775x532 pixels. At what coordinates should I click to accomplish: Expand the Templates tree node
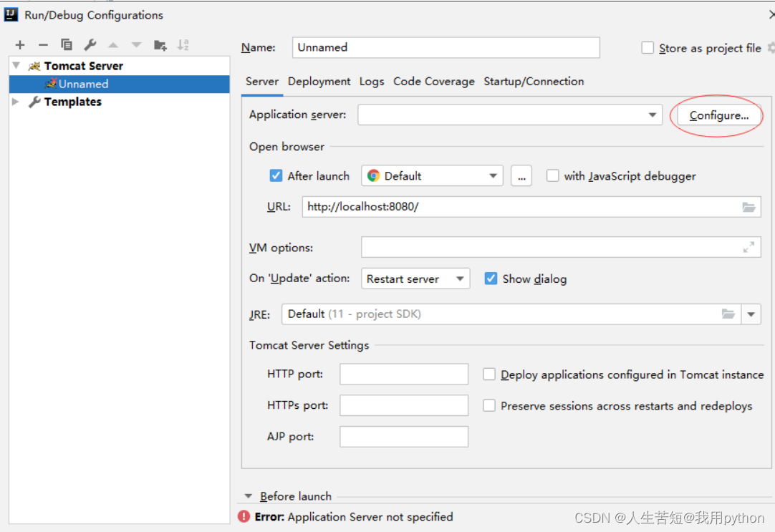pos(16,101)
